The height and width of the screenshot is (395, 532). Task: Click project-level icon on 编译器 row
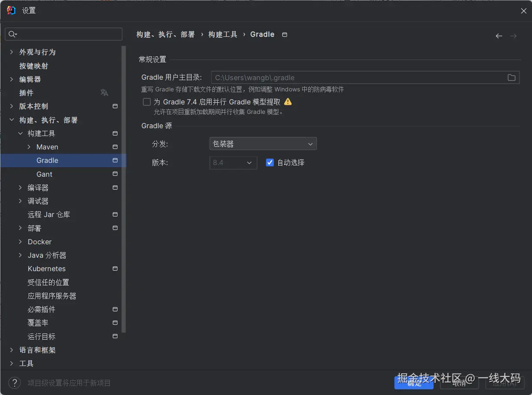click(115, 188)
